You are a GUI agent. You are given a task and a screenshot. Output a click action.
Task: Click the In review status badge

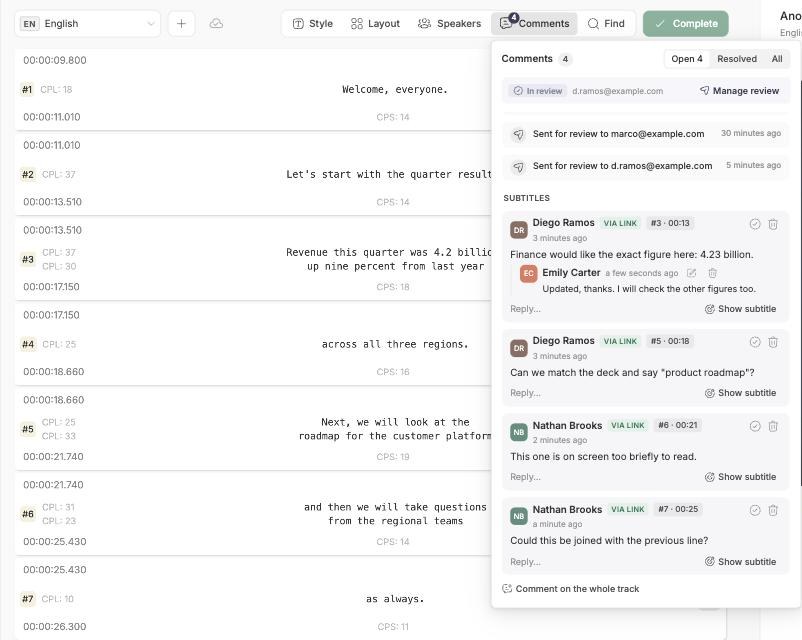538,91
